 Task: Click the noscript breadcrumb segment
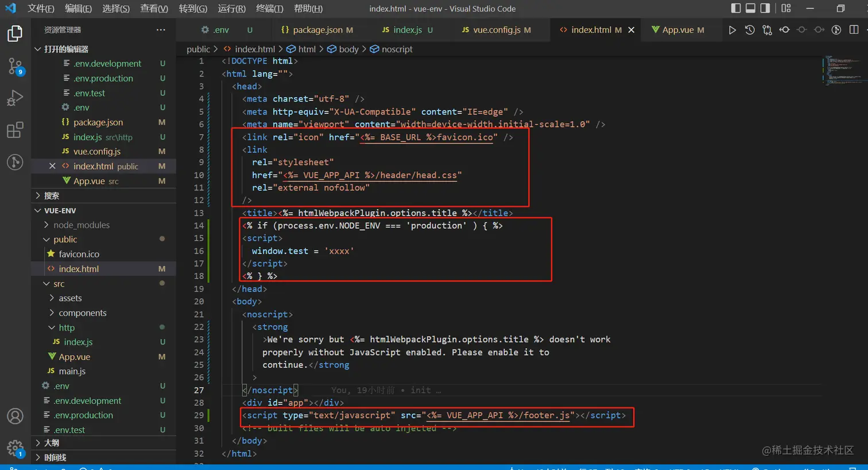(391, 49)
